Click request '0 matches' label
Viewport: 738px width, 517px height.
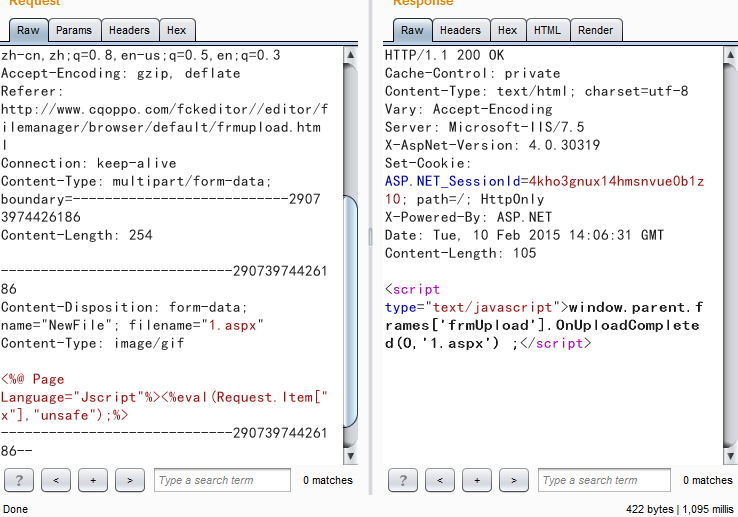pyautogui.click(x=328, y=480)
